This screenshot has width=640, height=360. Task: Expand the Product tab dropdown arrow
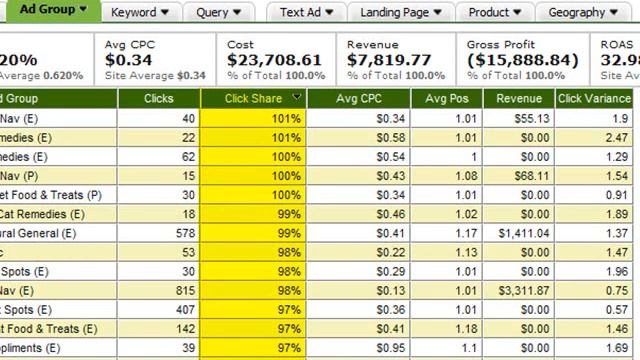(517, 13)
